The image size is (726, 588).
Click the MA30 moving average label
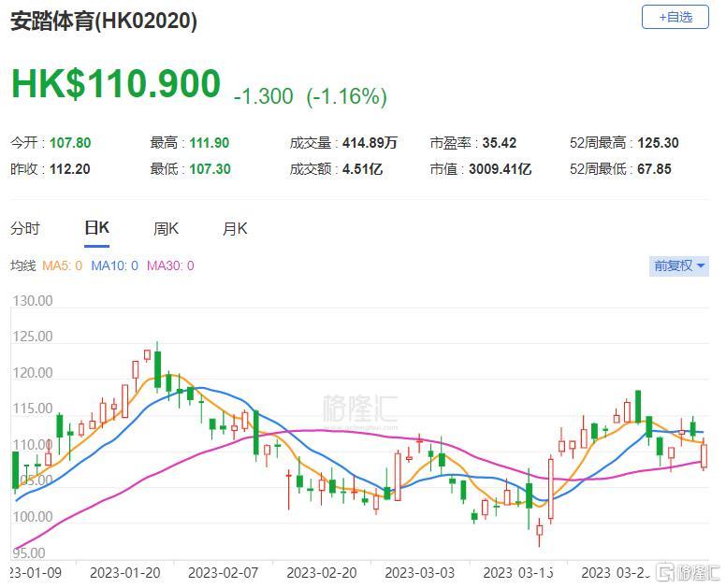(x=170, y=266)
